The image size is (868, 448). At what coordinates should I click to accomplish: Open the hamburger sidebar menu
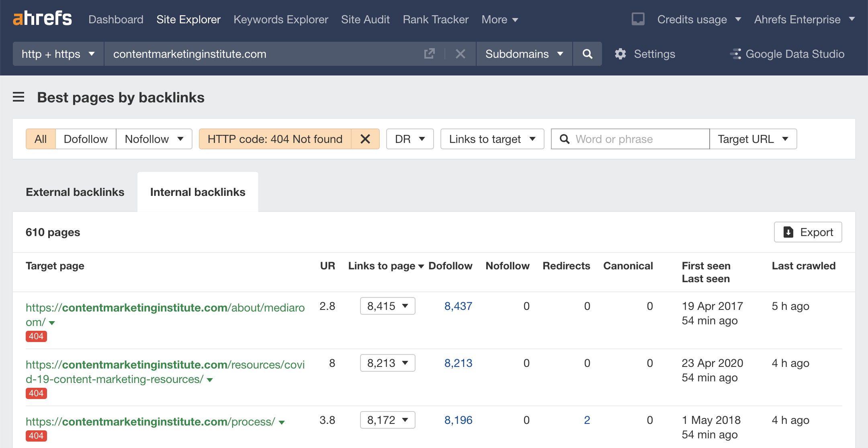18,97
